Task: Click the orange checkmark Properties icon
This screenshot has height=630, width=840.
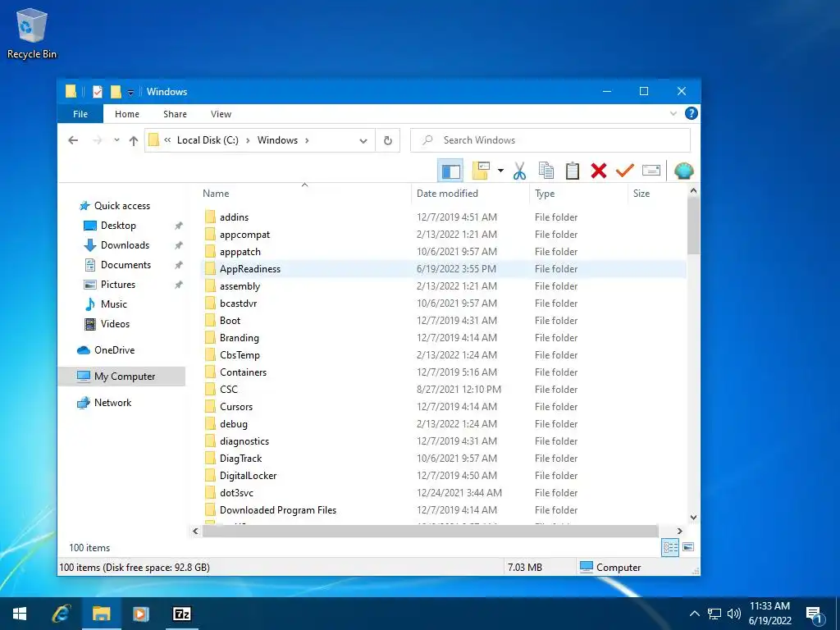Action: (624, 171)
